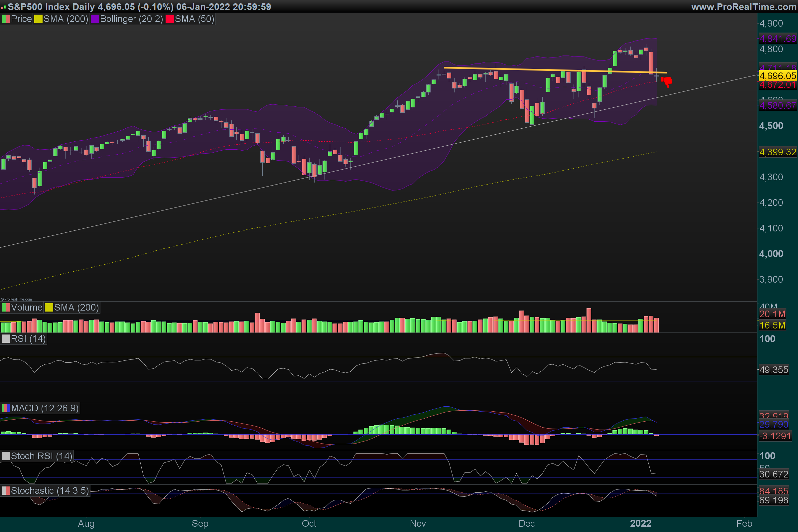Select the 4,696.05 current price label
The height and width of the screenshot is (532, 798).
tap(777, 76)
